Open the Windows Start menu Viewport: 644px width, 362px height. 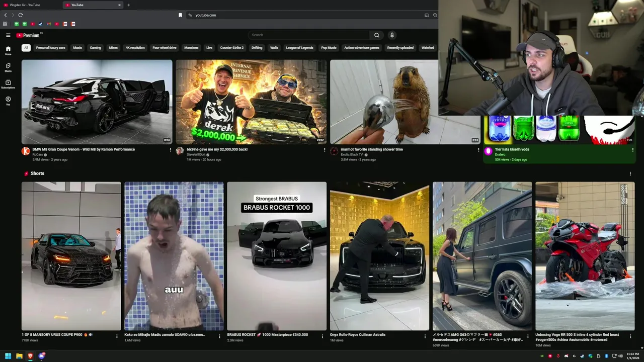(x=8, y=356)
